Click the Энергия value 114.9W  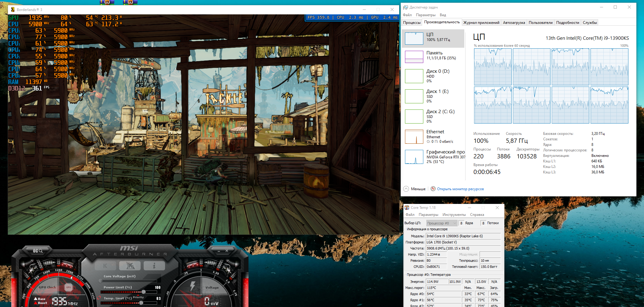click(437, 282)
